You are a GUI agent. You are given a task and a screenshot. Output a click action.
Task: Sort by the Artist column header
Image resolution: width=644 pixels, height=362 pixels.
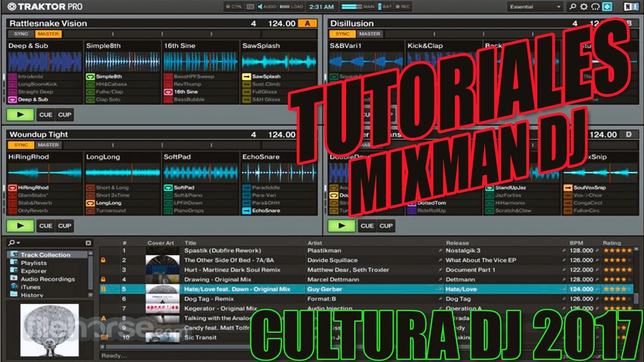click(x=314, y=243)
